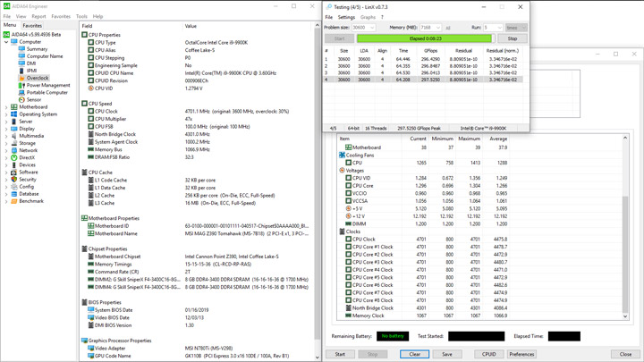
Task: Select the Benchmark node icon
Action: (x=14, y=201)
